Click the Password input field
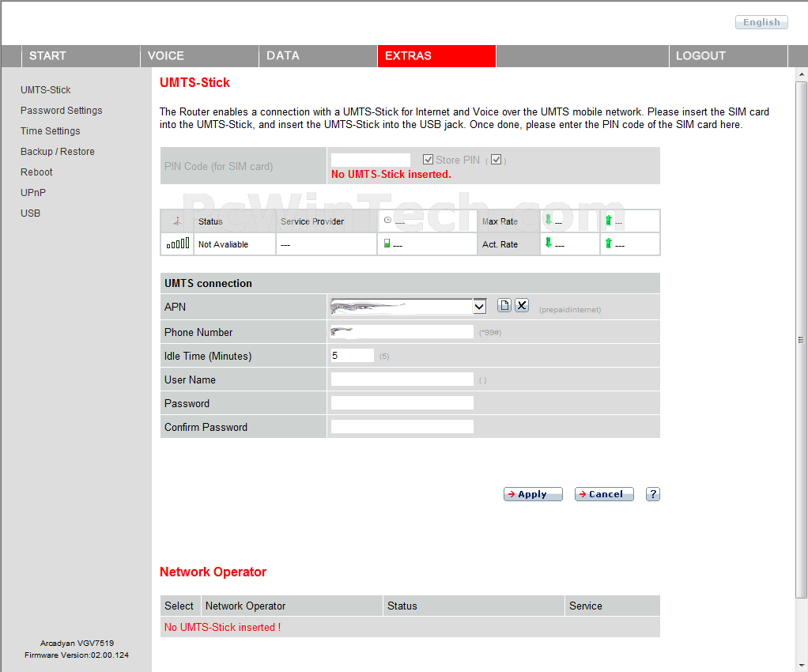Image resolution: width=808 pixels, height=672 pixels. [x=402, y=403]
